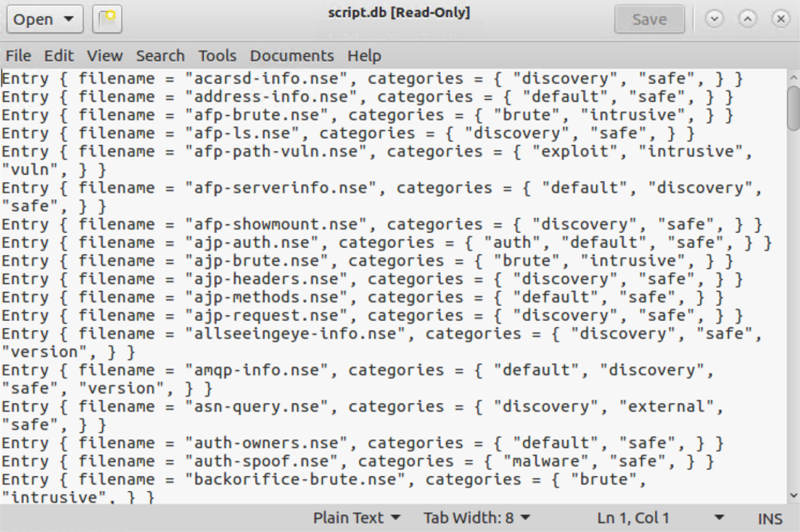Minimize the editor window

[714, 19]
